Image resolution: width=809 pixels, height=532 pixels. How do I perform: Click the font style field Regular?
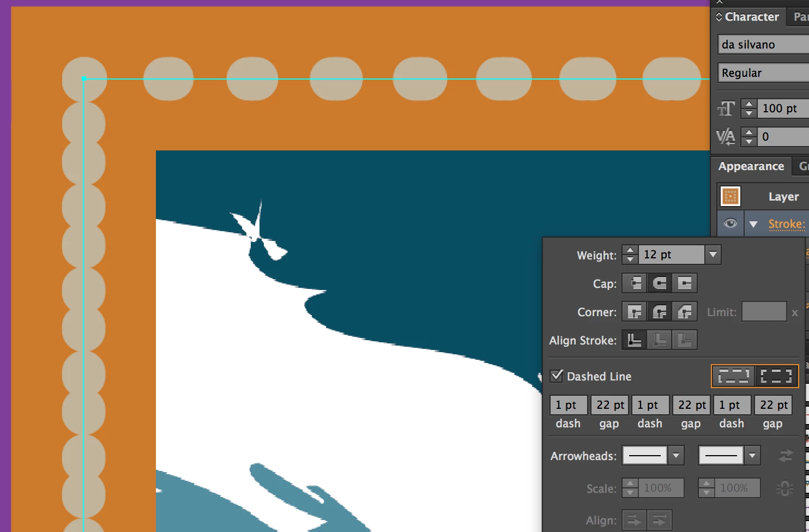(763, 72)
